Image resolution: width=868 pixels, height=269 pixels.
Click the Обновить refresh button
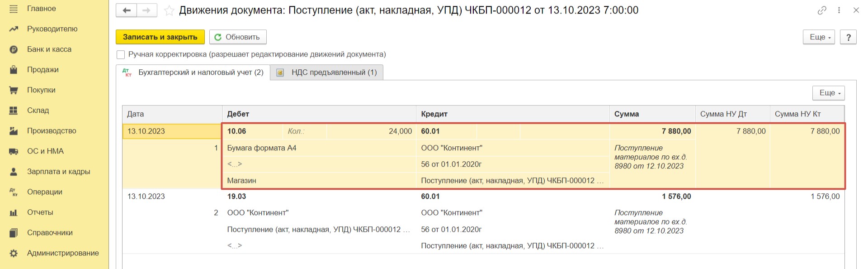pyautogui.click(x=238, y=37)
